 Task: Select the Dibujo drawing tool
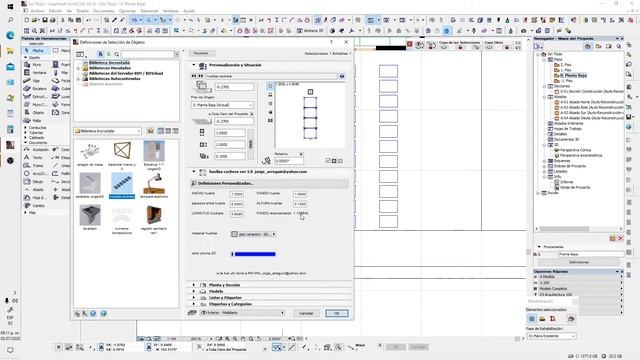point(33,182)
